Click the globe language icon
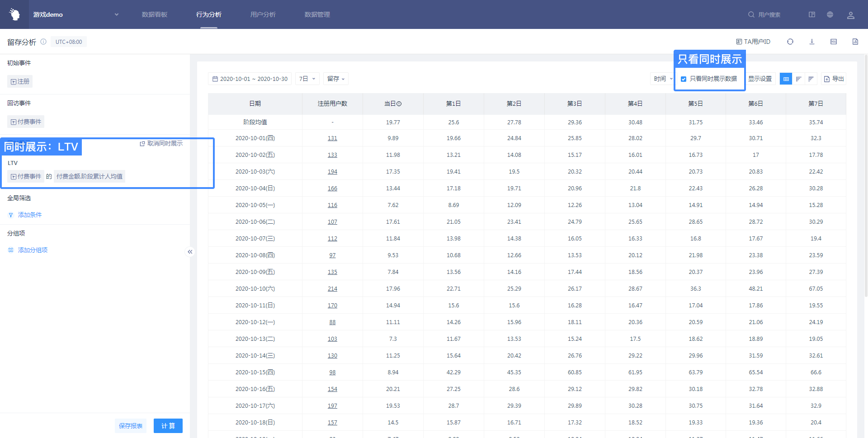The image size is (868, 438). pos(830,15)
